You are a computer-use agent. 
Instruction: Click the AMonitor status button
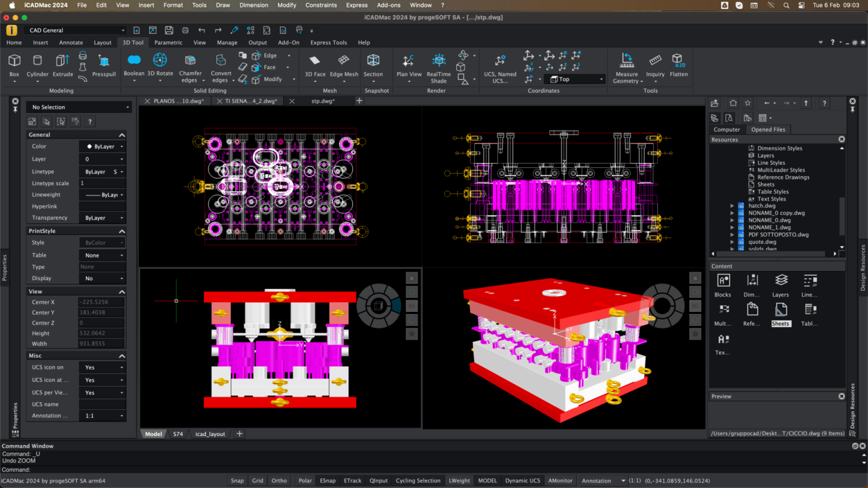[560, 481]
